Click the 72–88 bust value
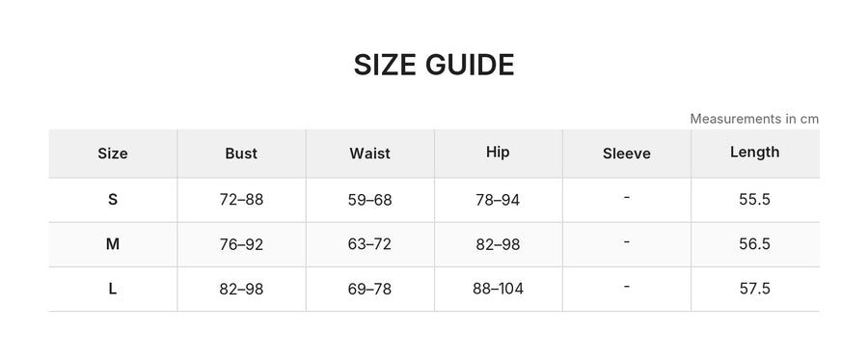 click(x=241, y=200)
